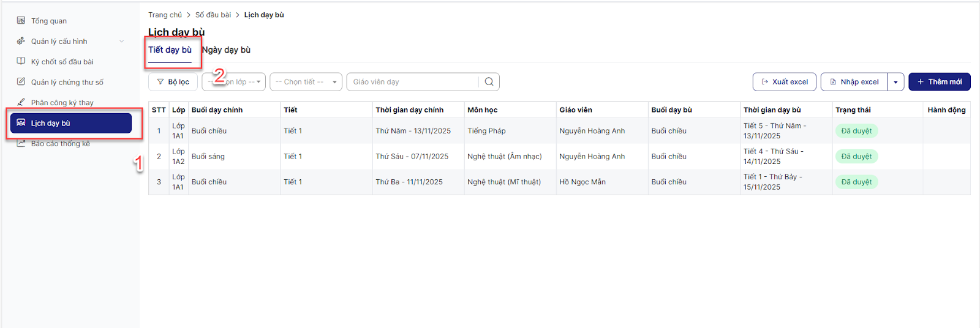This screenshot has height=328, width=980.
Task: Switch to the Tiết dạy bù tab
Action: click(170, 50)
